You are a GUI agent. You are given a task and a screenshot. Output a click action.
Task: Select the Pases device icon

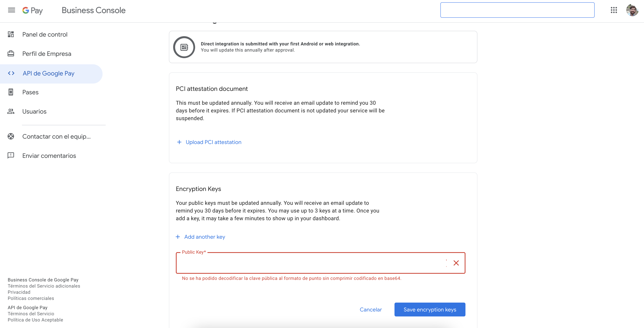[x=11, y=92]
